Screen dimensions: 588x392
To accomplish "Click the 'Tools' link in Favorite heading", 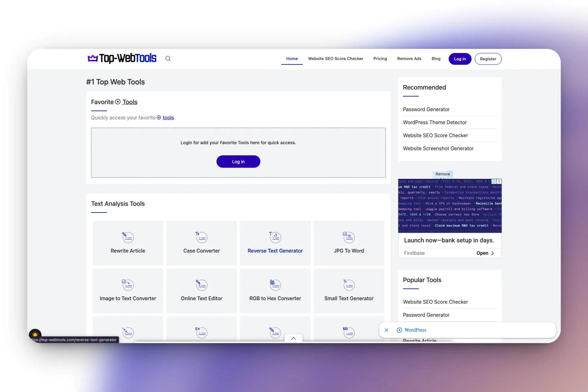I will pos(130,102).
